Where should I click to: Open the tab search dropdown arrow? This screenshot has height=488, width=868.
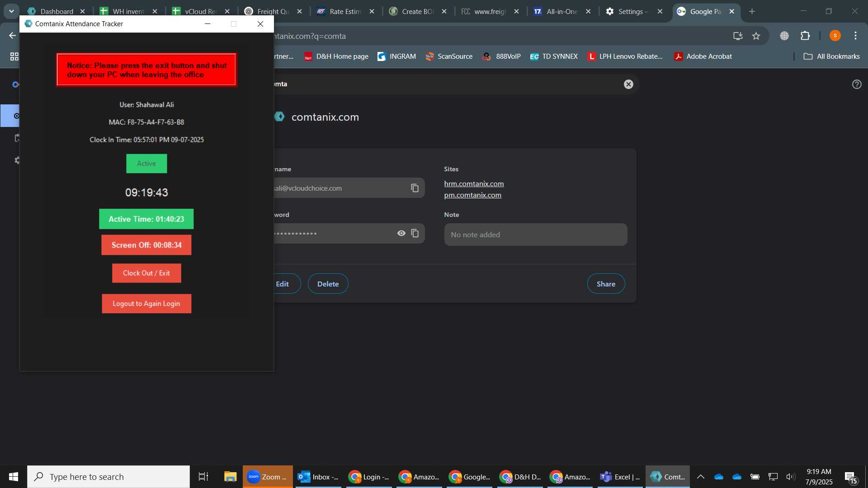point(11,11)
